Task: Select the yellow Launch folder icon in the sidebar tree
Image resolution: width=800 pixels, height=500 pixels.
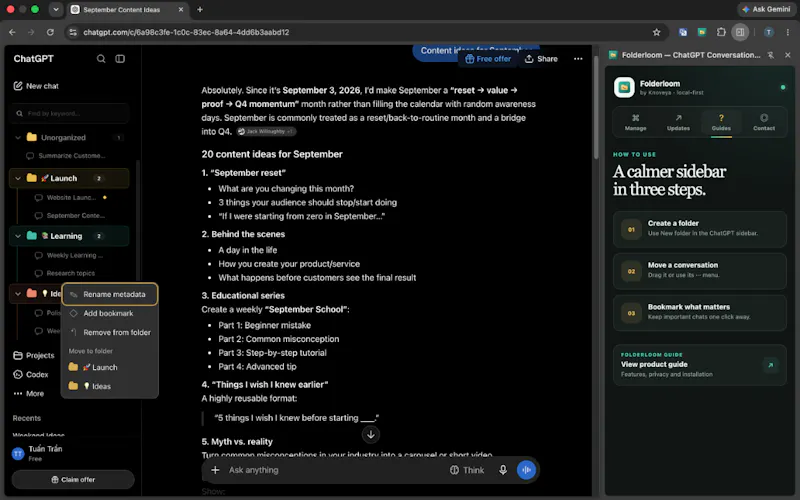Action: (32, 178)
